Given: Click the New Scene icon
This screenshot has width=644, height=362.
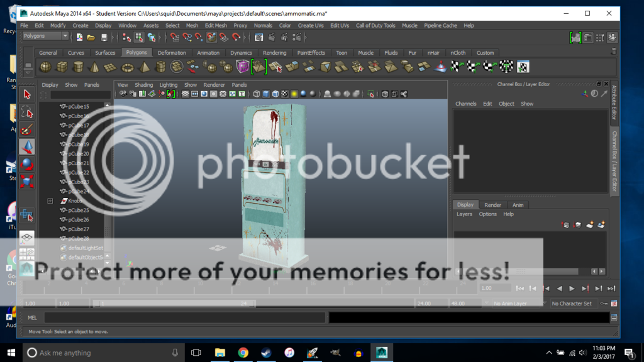Looking at the screenshot, I should [79, 38].
